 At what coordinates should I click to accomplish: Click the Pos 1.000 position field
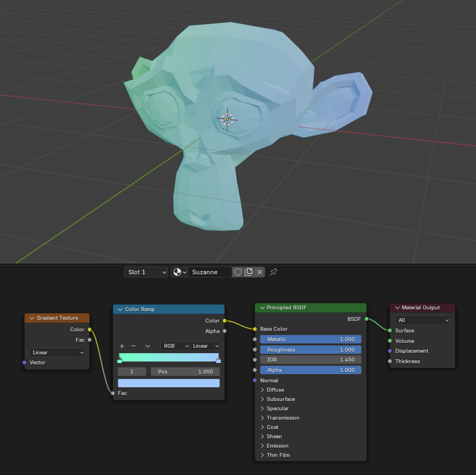(x=185, y=371)
